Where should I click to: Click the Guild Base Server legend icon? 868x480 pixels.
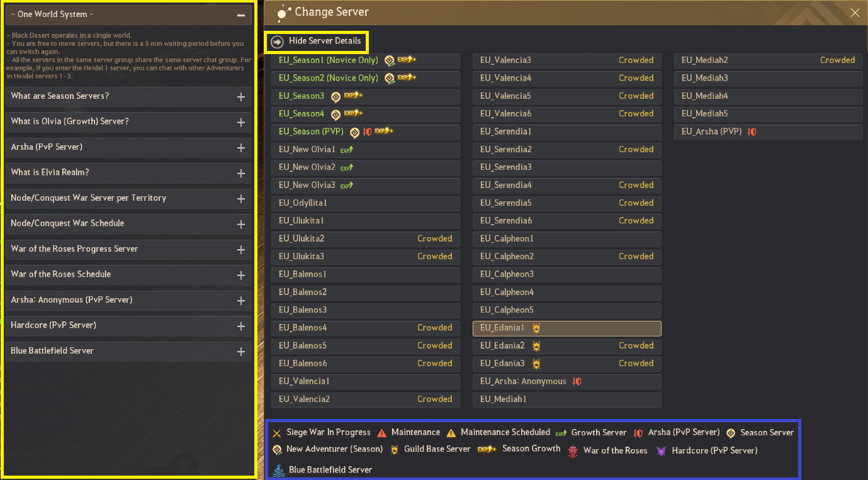coord(395,450)
